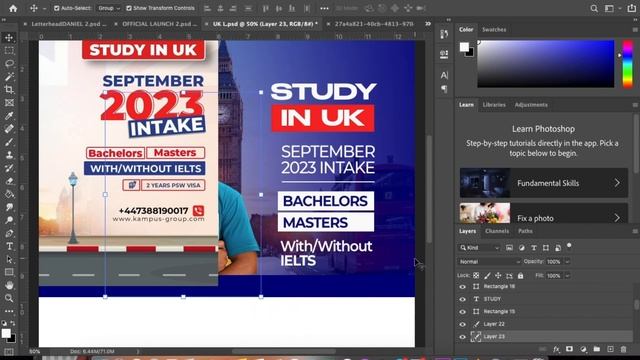Select the Rectangle shape tool

pyautogui.click(x=9, y=272)
